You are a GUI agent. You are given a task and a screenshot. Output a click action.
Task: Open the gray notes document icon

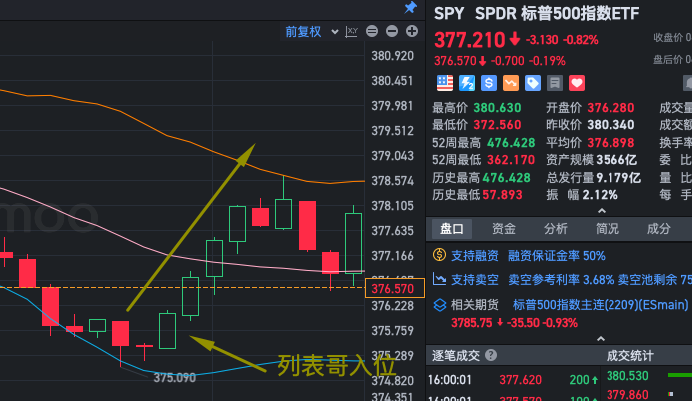point(555,83)
